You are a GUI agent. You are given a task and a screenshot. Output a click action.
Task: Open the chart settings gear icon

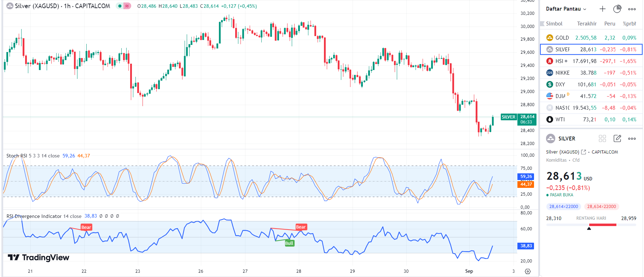528,271
